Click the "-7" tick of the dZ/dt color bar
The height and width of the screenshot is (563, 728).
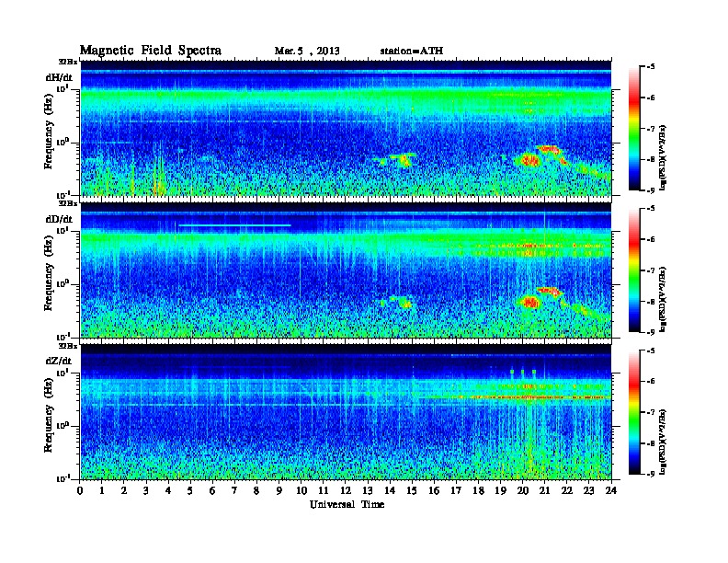(x=651, y=412)
